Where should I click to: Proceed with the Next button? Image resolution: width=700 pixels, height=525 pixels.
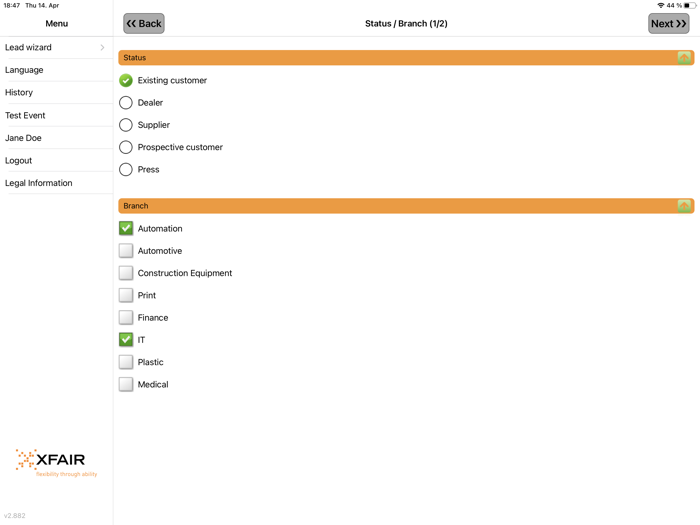click(x=668, y=24)
